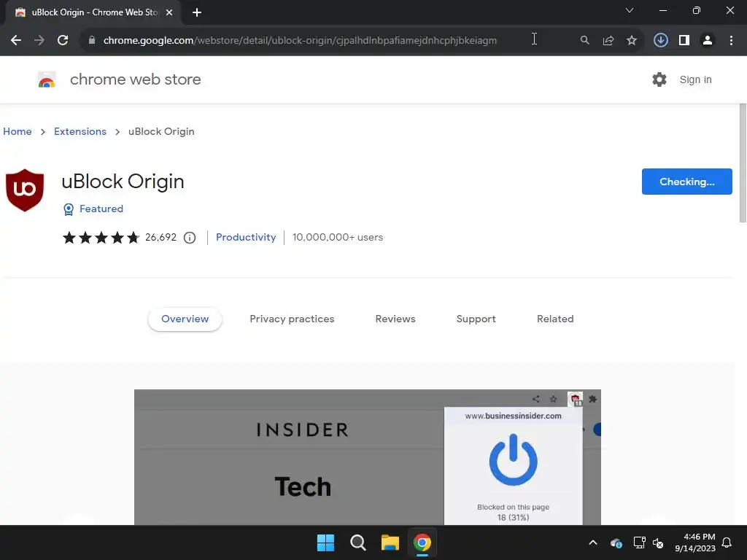Click the extension screenshot preview
The height and width of the screenshot is (560, 747).
coord(368,457)
